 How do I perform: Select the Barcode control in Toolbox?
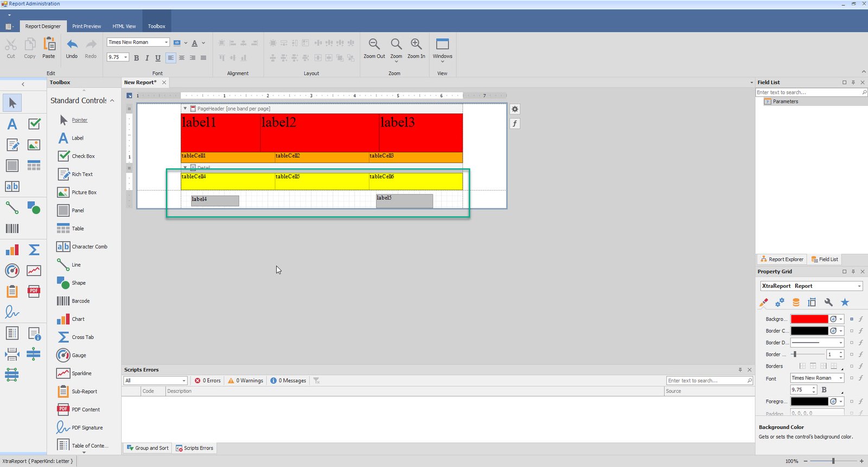point(80,301)
